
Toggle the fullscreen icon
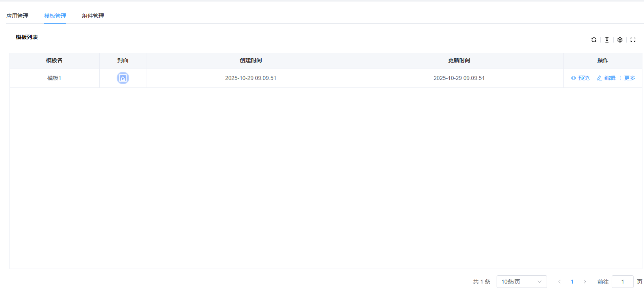633,40
